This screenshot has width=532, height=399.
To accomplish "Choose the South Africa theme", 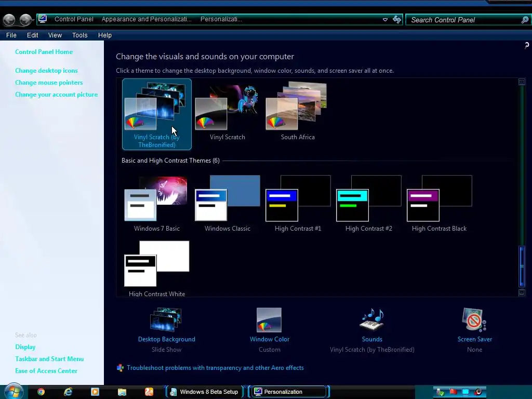I will (x=298, y=111).
